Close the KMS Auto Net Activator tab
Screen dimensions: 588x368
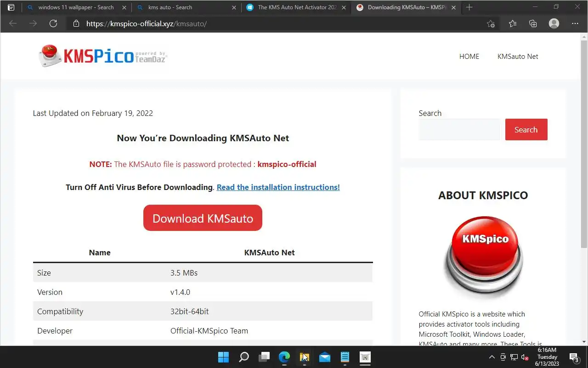click(344, 7)
